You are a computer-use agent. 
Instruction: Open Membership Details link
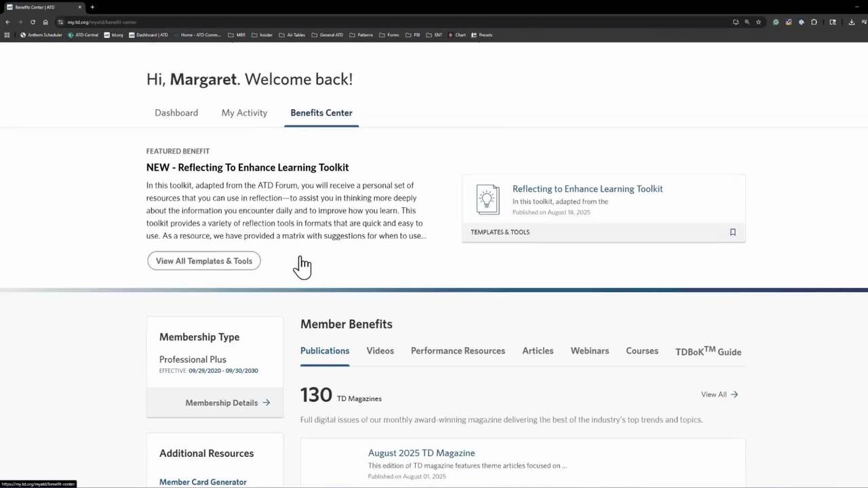click(x=222, y=403)
